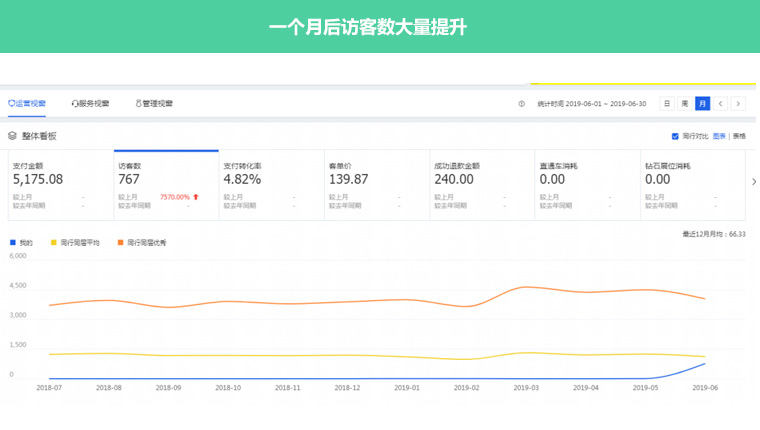Switch to 表格 table view

coord(739,136)
